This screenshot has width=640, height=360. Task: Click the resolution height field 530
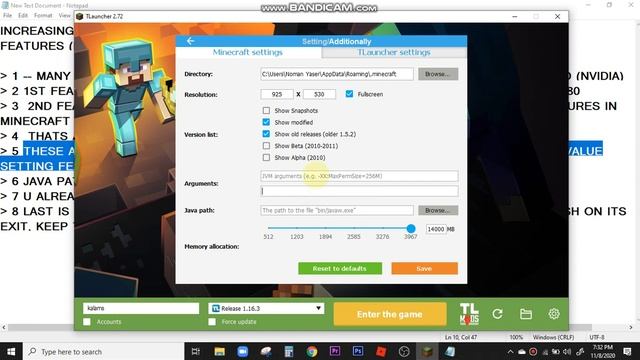[x=319, y=94]
